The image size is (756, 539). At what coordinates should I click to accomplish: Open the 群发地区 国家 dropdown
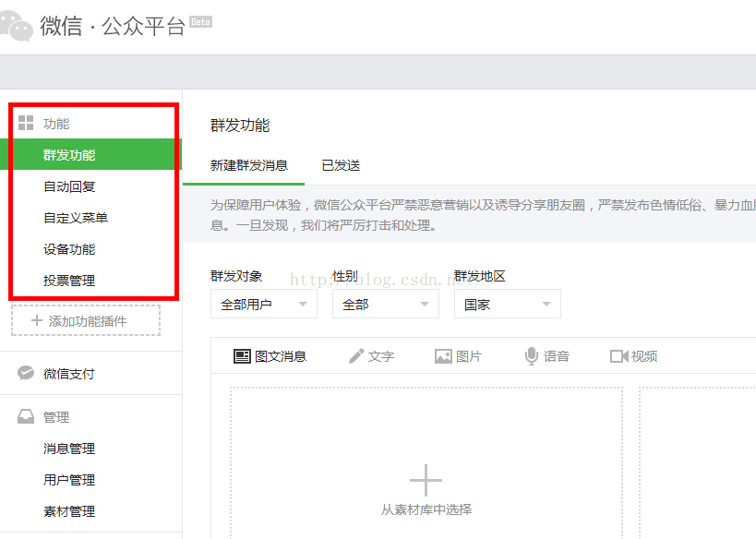pos(507,304)
